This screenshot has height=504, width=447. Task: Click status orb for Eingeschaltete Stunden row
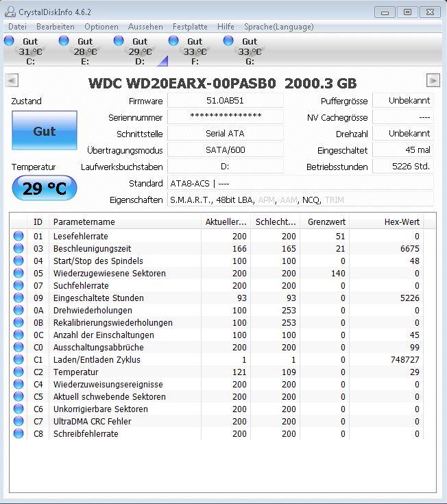click(19, 298)
